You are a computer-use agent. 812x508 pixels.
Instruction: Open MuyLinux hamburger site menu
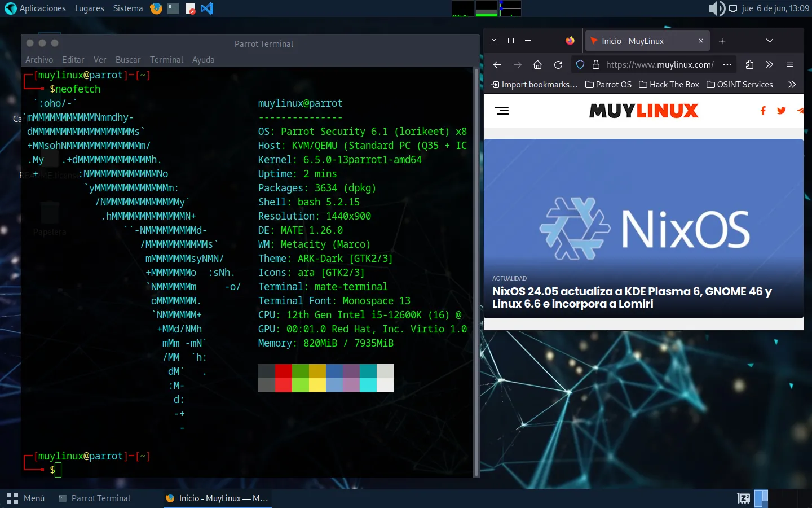tap(502, 111)
